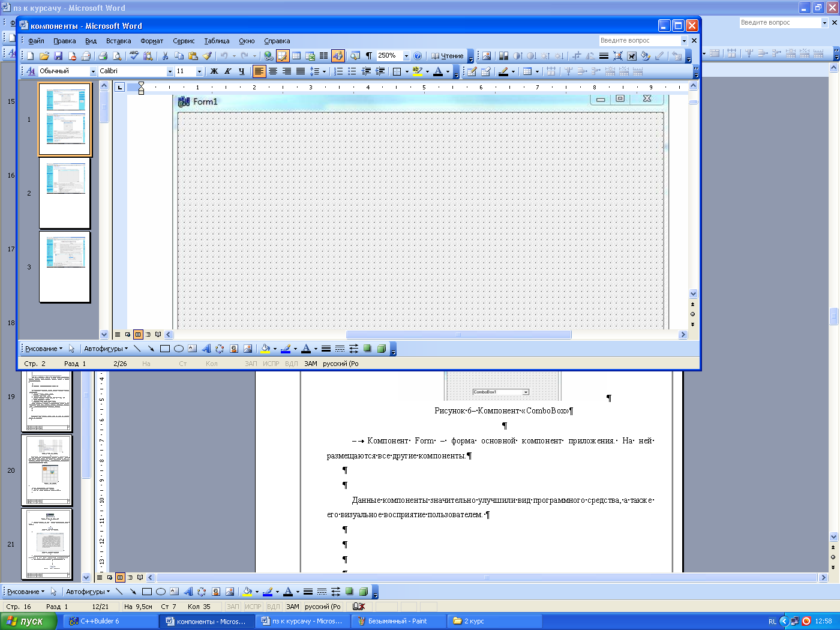Select the Arrow tool in front drawing toolbar
This screenshot has width=840, height=630.
tap(151, 349)
